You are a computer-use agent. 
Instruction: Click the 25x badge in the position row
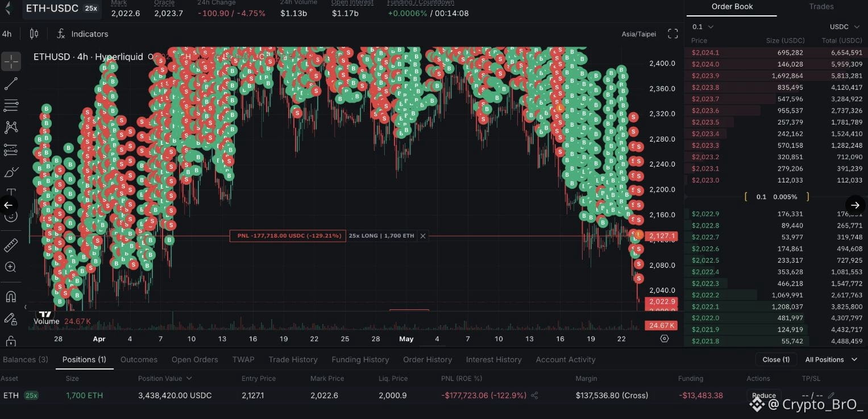(31, 395)
